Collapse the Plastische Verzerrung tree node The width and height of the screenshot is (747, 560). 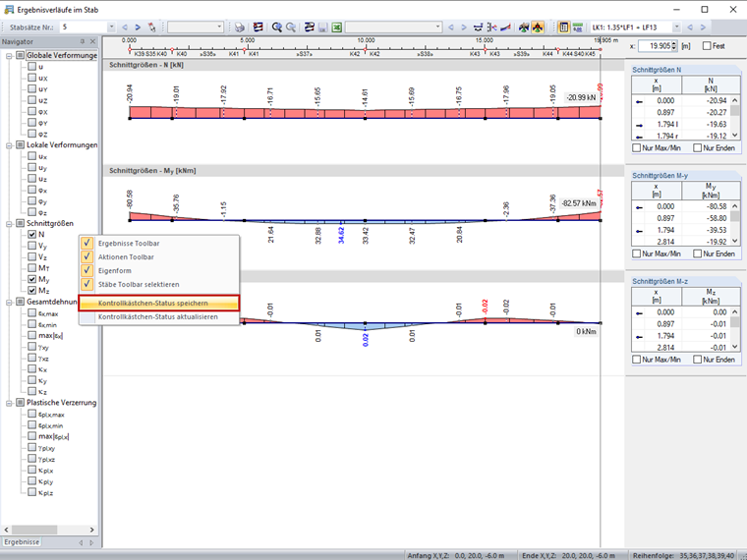(9, 403)
